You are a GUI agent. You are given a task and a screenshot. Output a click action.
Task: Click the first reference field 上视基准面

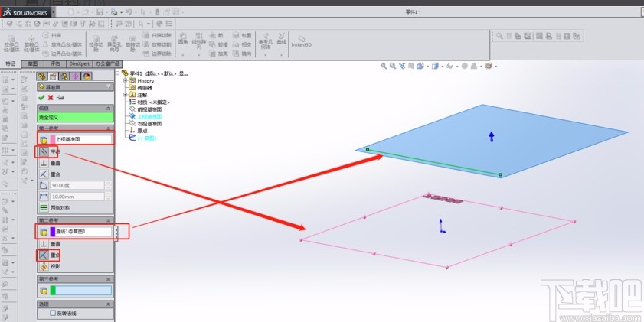(80, 139)
